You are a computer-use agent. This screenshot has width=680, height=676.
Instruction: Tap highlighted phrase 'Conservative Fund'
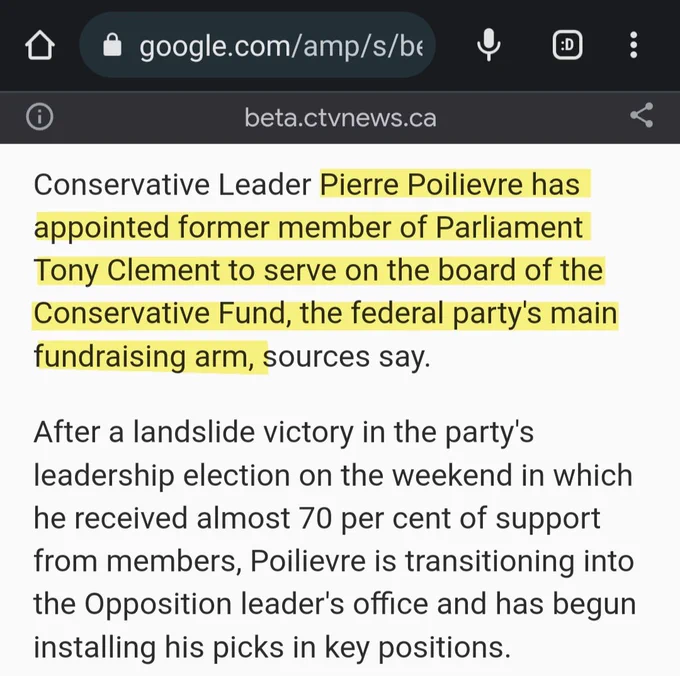point(159,314)
